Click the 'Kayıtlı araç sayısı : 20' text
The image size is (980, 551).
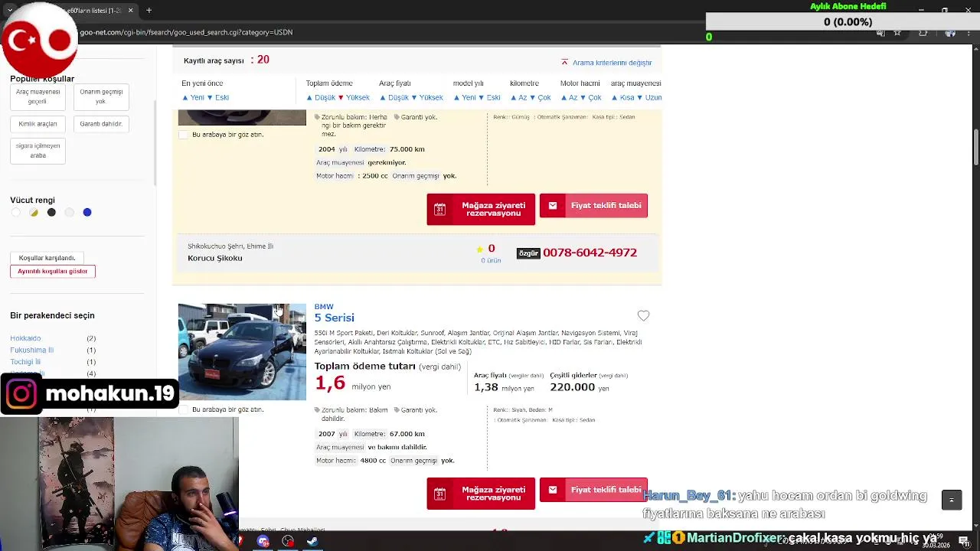pyautogui.click(x=227, y=60)
